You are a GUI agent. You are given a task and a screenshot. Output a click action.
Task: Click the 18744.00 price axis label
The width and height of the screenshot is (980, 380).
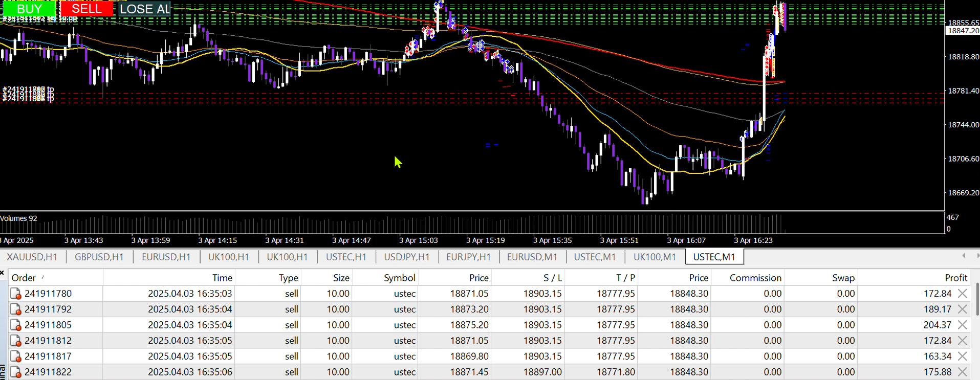964,125
